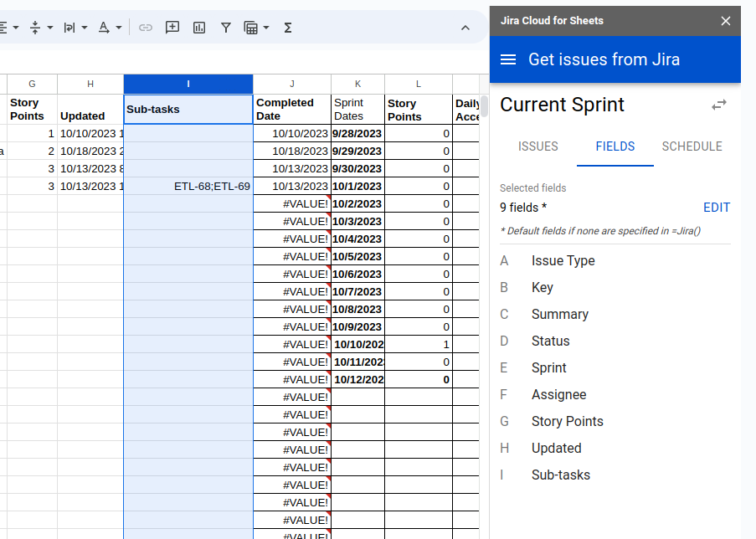Create a filter with the funnel icon
Screen dimensions: 756x539
(226, 28)
